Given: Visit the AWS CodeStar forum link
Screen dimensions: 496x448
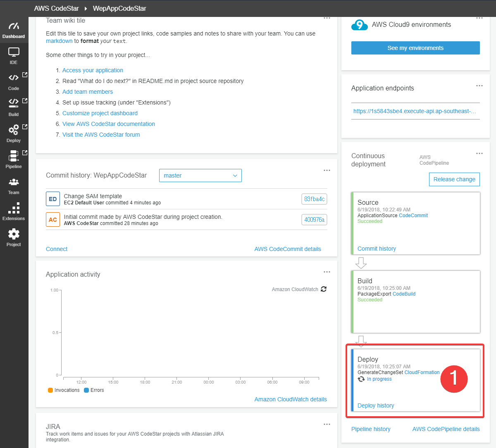Looking at the screenshot, I should tap(101, 135).
